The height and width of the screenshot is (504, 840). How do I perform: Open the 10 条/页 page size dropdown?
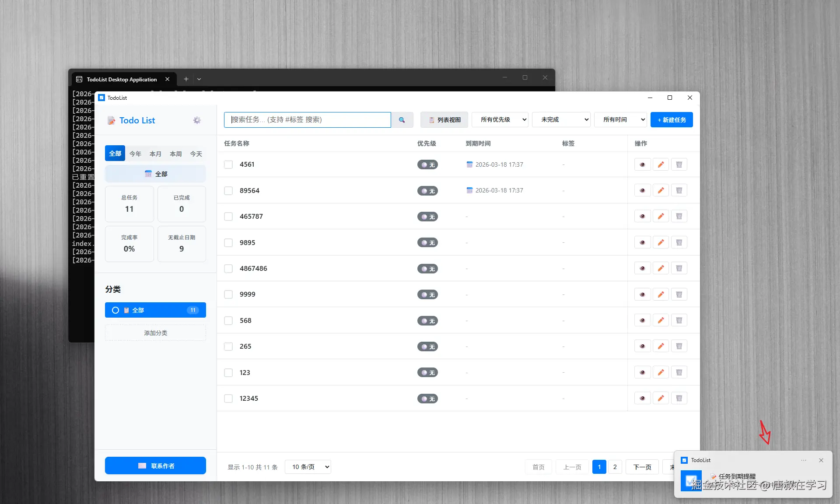pyautogui.click(x=308, y=467)
